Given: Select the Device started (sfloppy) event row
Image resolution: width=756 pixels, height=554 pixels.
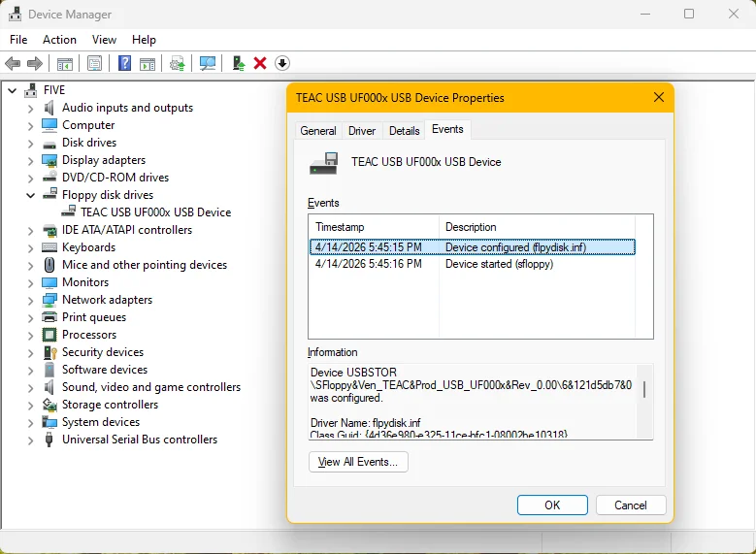Looking at the screenshot, I should pyautogui.click(x=472, y=264).
